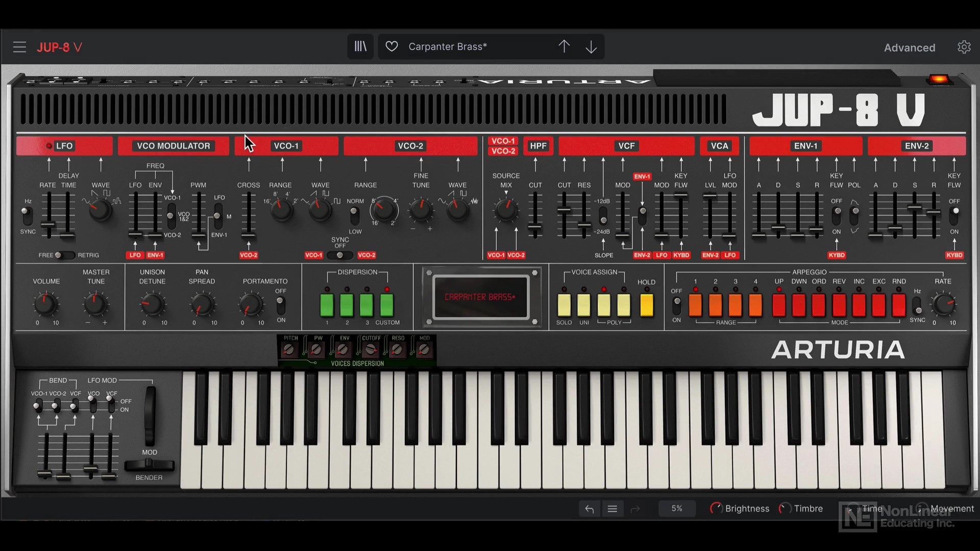
Task: Turn the SOURCE MIX knob
Action: [x=506, y=210]
